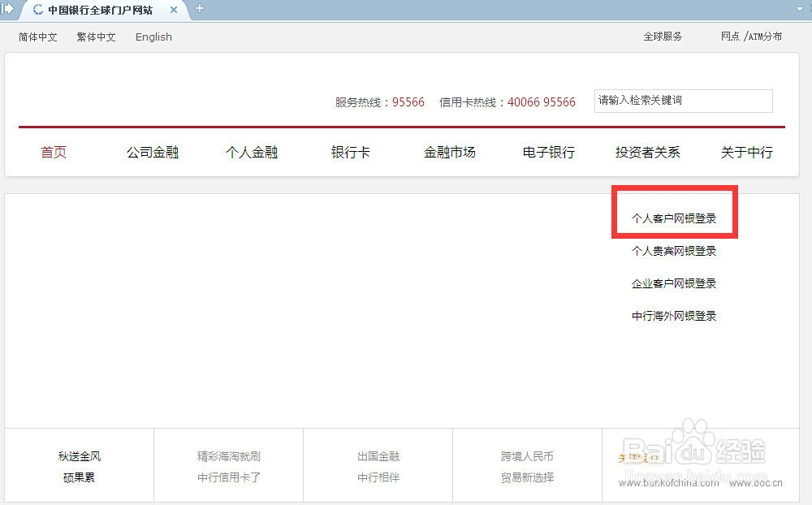Click 个人贵宾网银登录 link
This screenshot has height=505, width=812.
[674, 251]
